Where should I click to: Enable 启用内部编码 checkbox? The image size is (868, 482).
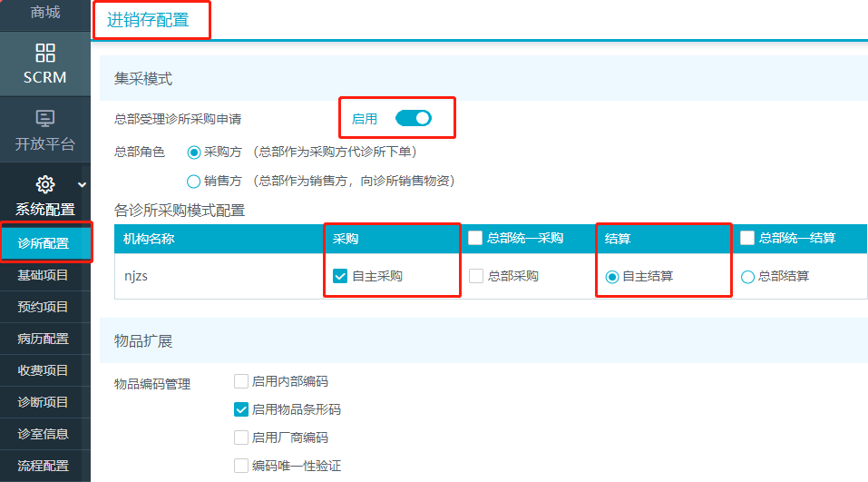click(240, 381)
